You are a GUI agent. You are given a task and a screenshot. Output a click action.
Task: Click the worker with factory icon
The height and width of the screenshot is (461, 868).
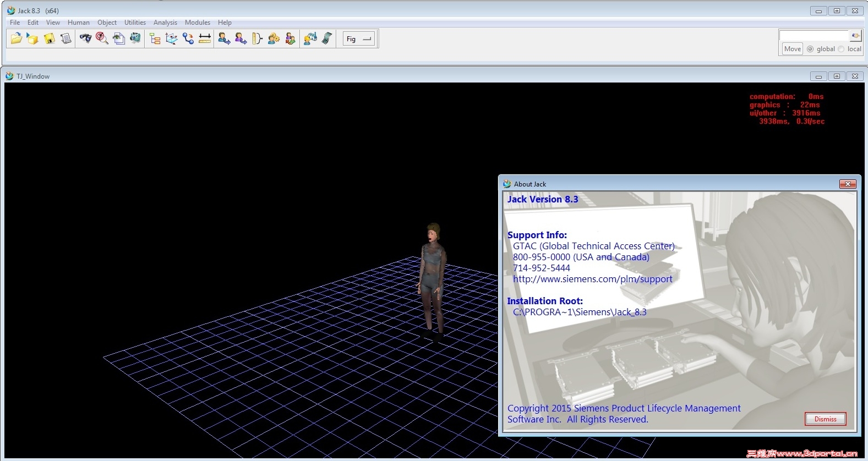point(310,39)
